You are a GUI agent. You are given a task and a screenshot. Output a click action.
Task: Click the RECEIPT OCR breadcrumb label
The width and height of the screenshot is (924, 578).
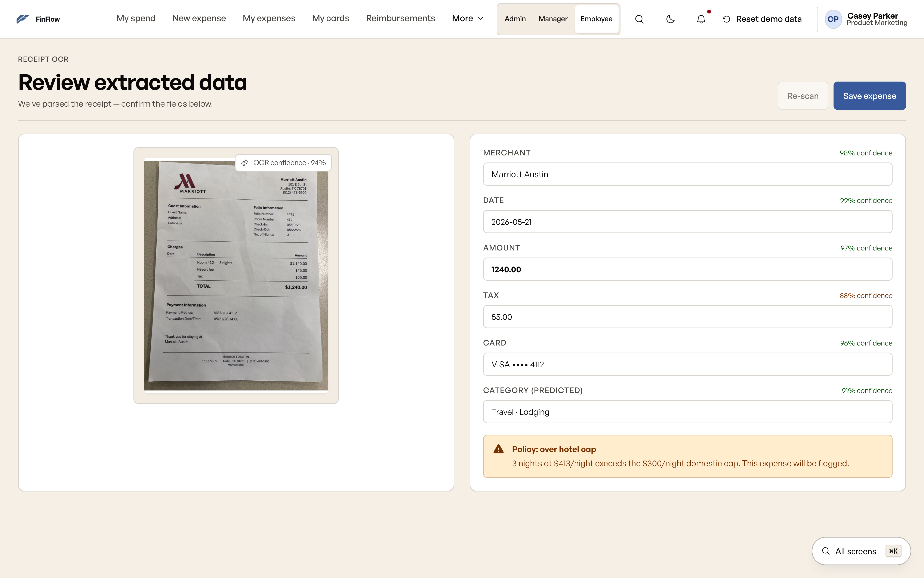[43, 59]
